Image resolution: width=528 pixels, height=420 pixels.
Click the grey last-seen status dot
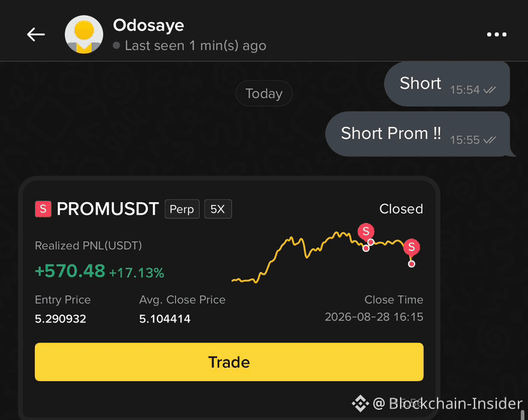tap(117, 45)
